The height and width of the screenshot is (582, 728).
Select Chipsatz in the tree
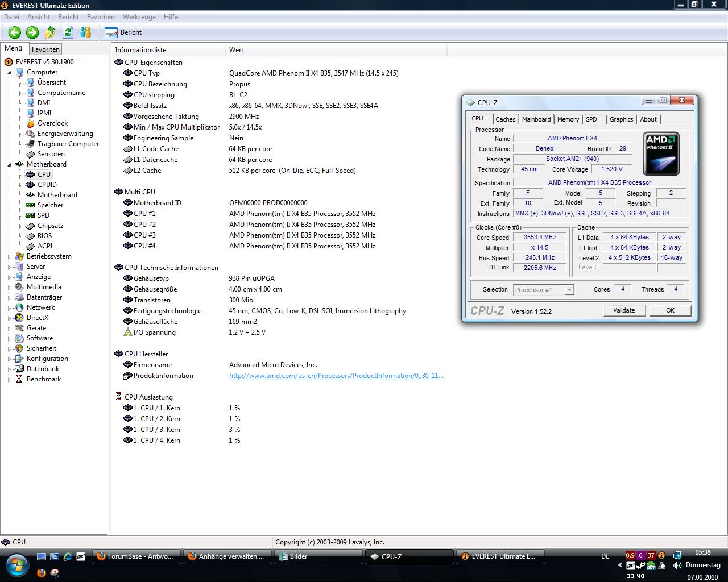(50, 226)
